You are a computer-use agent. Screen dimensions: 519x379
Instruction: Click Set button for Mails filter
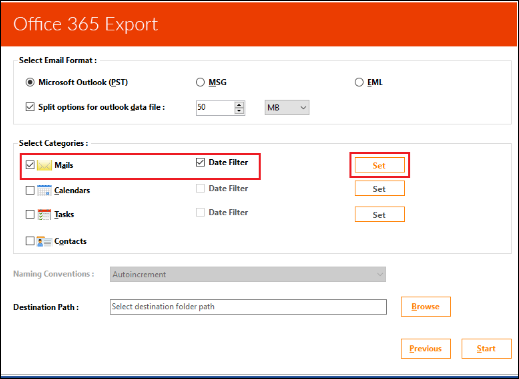point(380,165)
